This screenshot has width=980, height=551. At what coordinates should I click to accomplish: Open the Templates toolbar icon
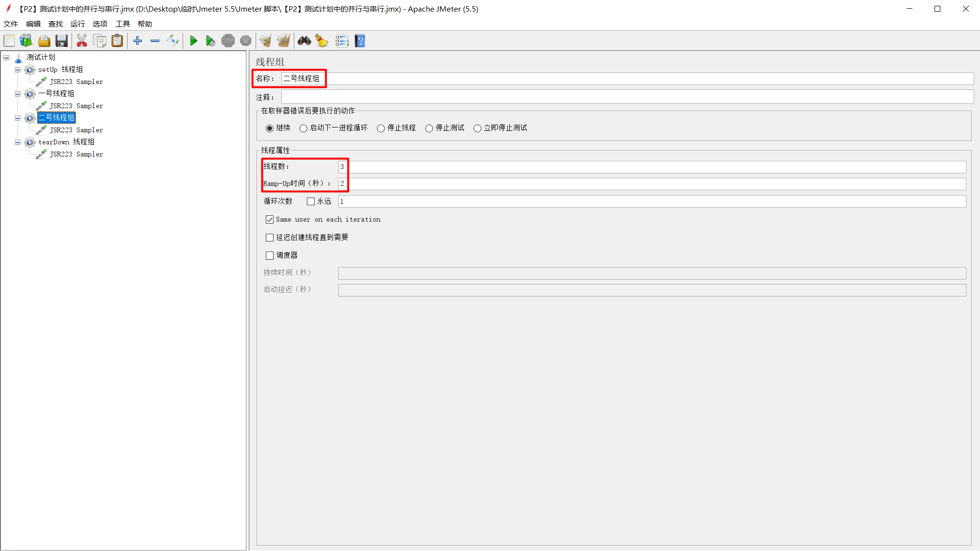(26, 41)
